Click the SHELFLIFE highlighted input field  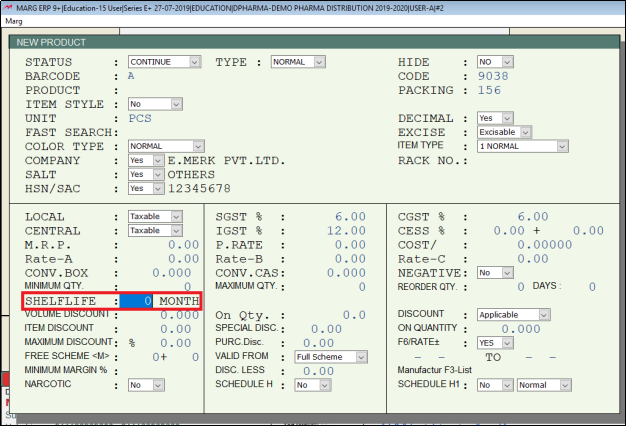(x=136, y=301)
